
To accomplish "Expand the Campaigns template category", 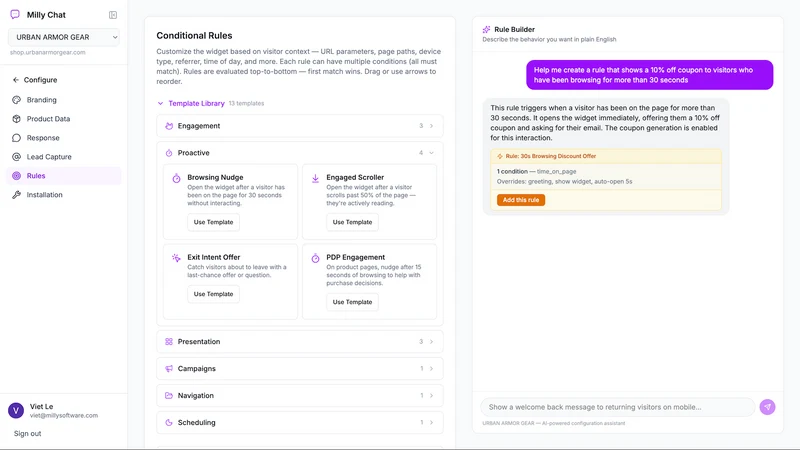I will pos(300,368).
